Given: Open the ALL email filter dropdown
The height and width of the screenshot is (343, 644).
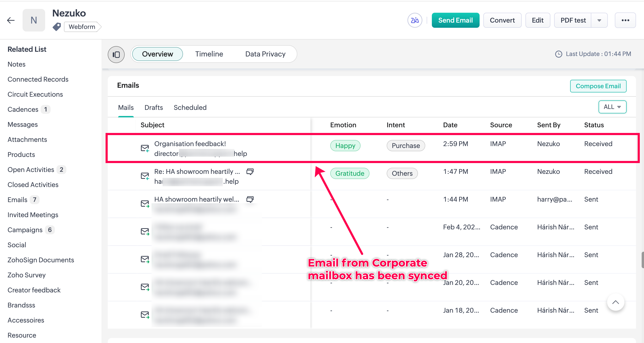Looking at the screenshot, I should tap(612, 107).
